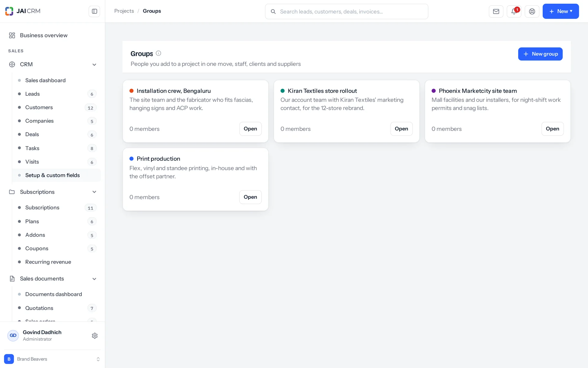Open the notifications bell icon

(514, 11)
